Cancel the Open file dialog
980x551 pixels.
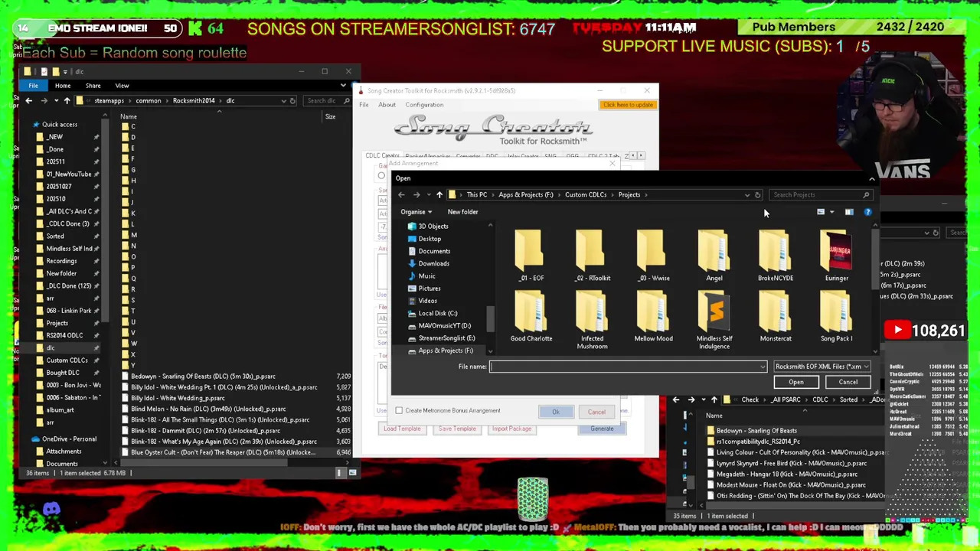coord(848,382)
